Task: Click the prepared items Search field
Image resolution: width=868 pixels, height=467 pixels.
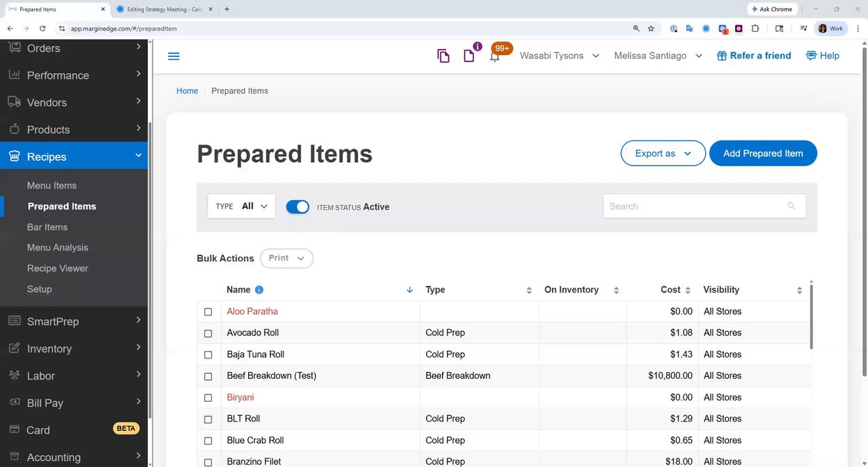Action: [695, 206]
